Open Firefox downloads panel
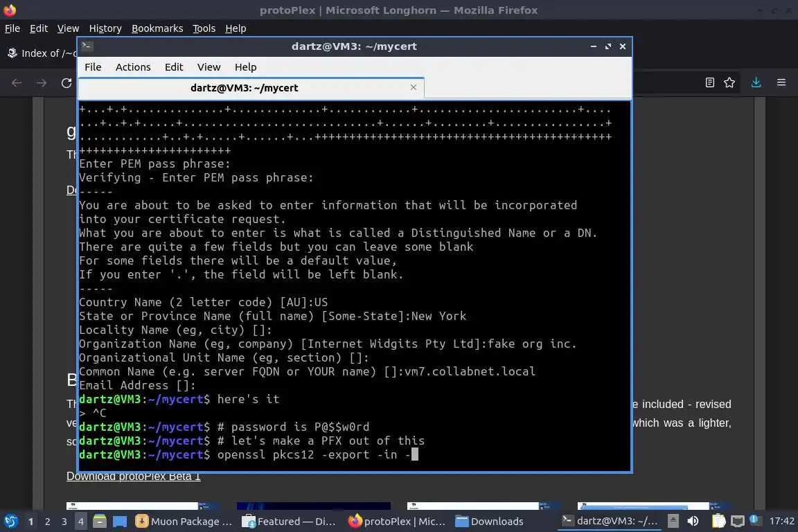 pos(756,82)
